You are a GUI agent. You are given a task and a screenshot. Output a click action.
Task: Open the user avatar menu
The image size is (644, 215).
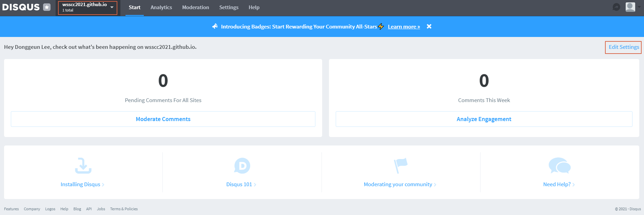click(x=630, y=7)
